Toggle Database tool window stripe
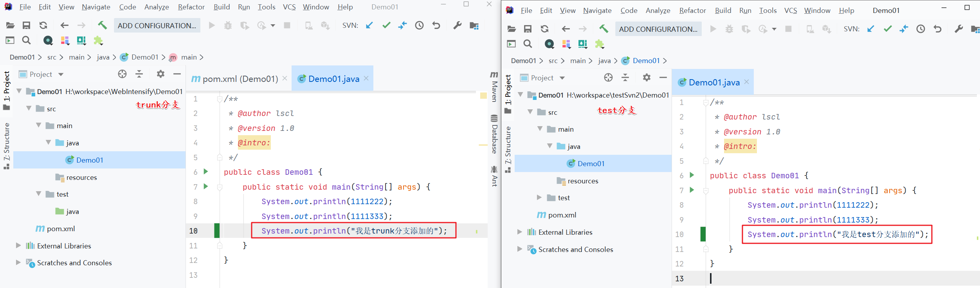This screenshot has width=980, height=288. tap(494, 134)
